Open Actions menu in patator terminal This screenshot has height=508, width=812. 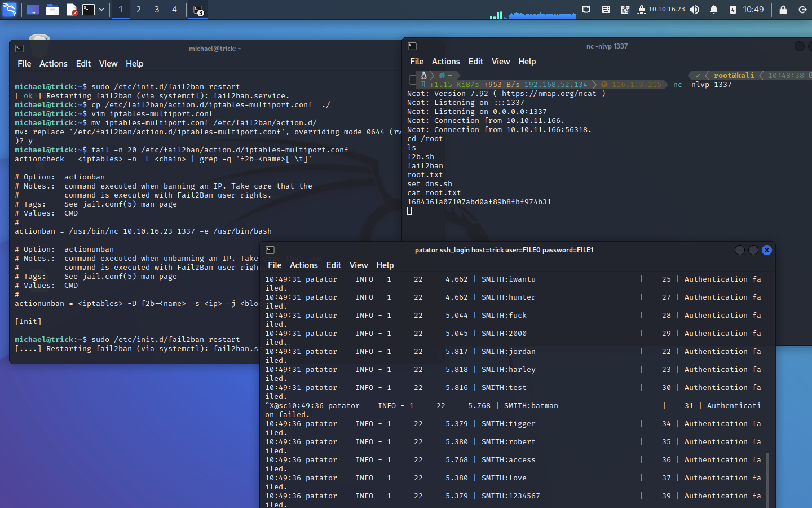pos(304,265)
